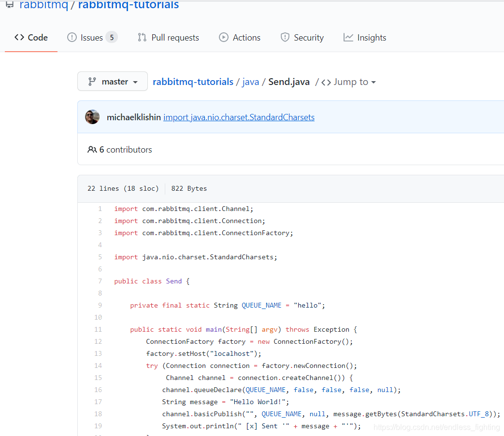This screenshot has width=504, height=436.
Task: Click line number 11
Action: [98, 329]
